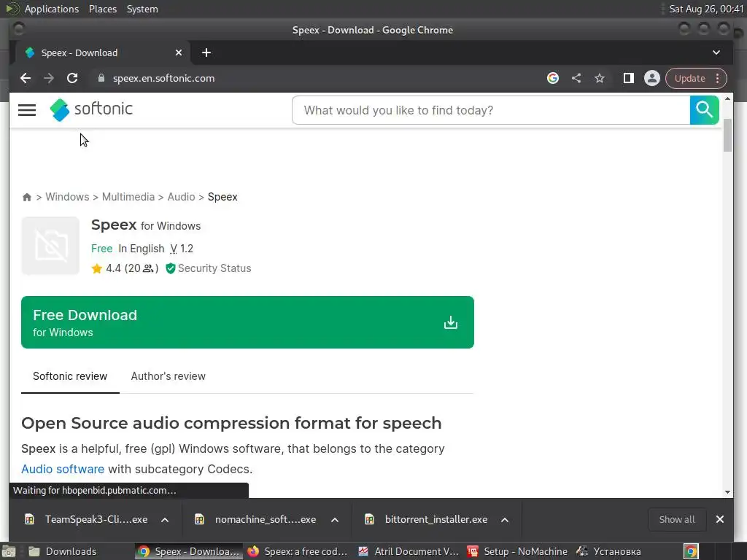Click Free Download for Windows button

click(247, 322)
